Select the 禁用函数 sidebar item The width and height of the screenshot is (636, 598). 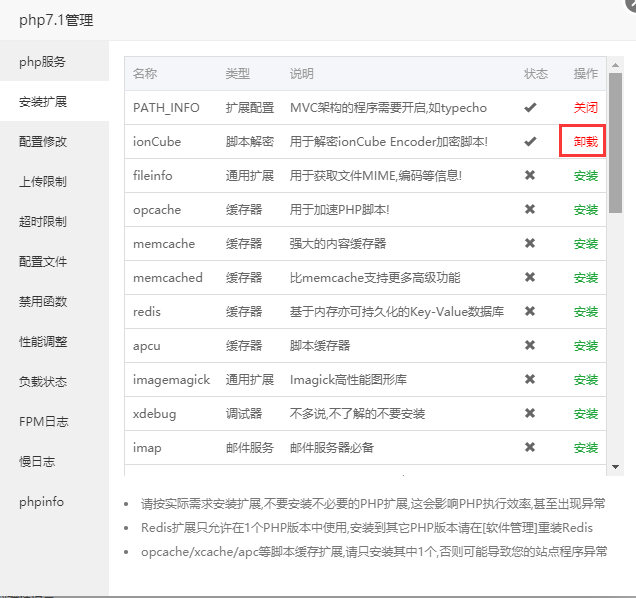point(43,302)
